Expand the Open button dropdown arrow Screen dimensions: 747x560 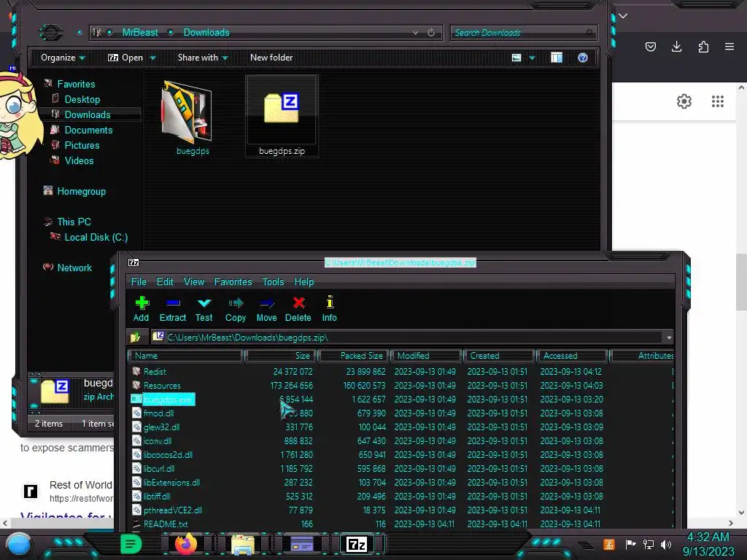pyautogui.click(x=152, y=58)
